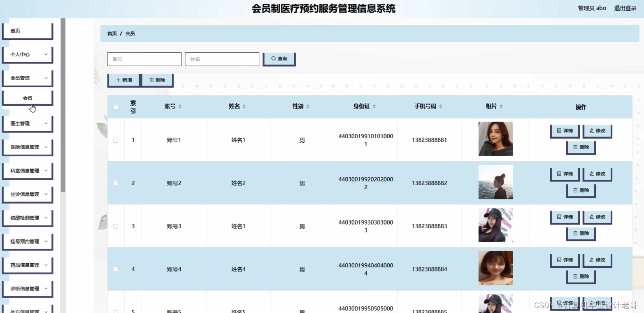This screenshot has width=644, height=313.
Task: Expand the 诊断信息管理 sidebar menu
Action: pyautogui.click(x=28, y=289)
